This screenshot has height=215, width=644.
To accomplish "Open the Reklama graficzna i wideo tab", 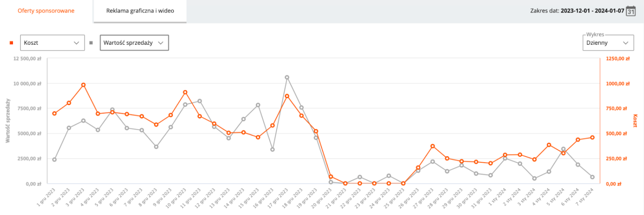I will click(140, 11).
